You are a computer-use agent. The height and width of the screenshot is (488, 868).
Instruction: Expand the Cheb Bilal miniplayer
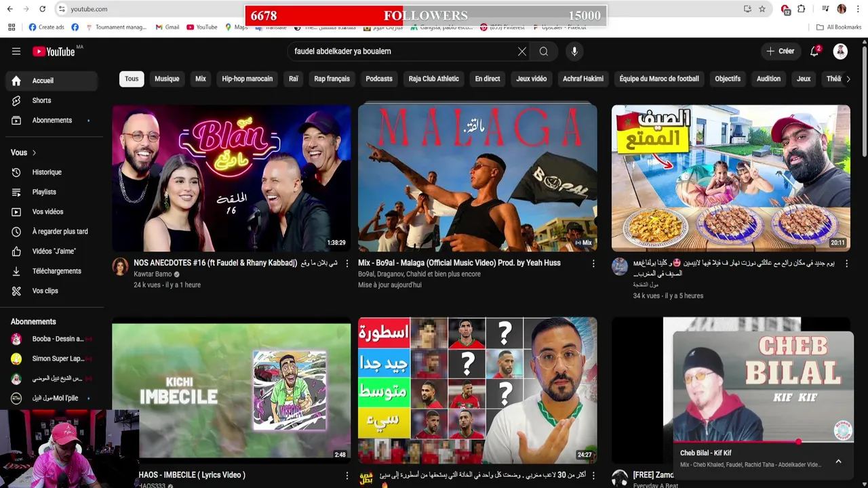(838, 461)
